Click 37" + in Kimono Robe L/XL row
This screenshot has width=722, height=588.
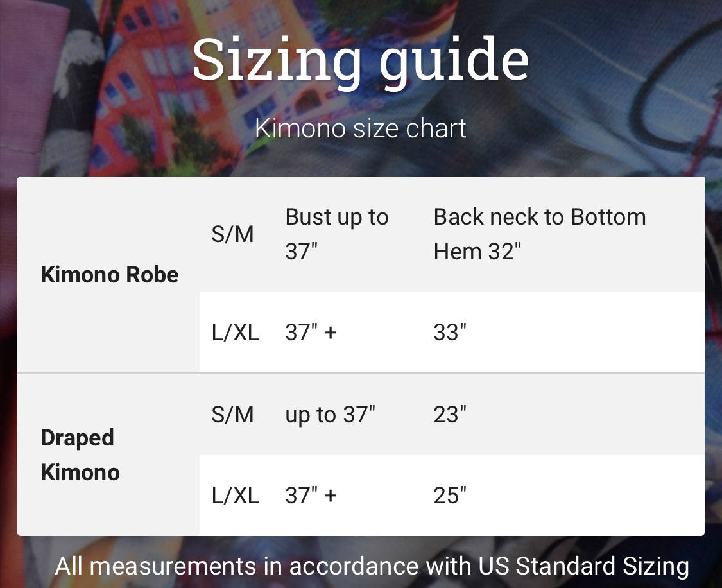coord(311,333)
